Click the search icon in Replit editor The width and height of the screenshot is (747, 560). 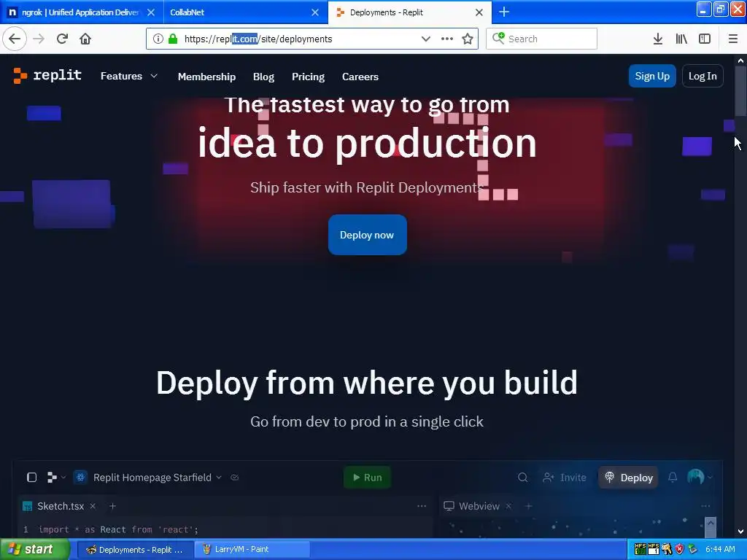tap(522, 477)
